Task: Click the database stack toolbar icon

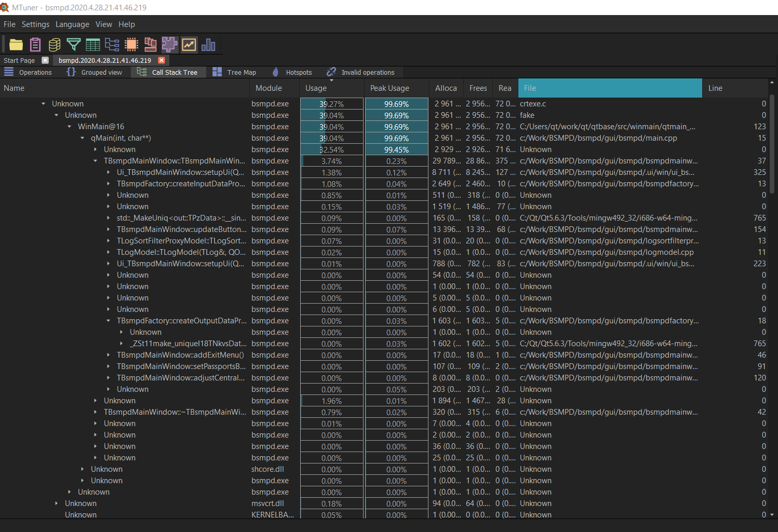Action: [54, 45]
